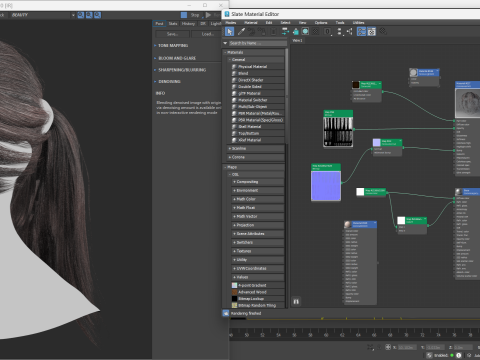
Task: Expand the Textures OSL category
Action: point(258,251)
